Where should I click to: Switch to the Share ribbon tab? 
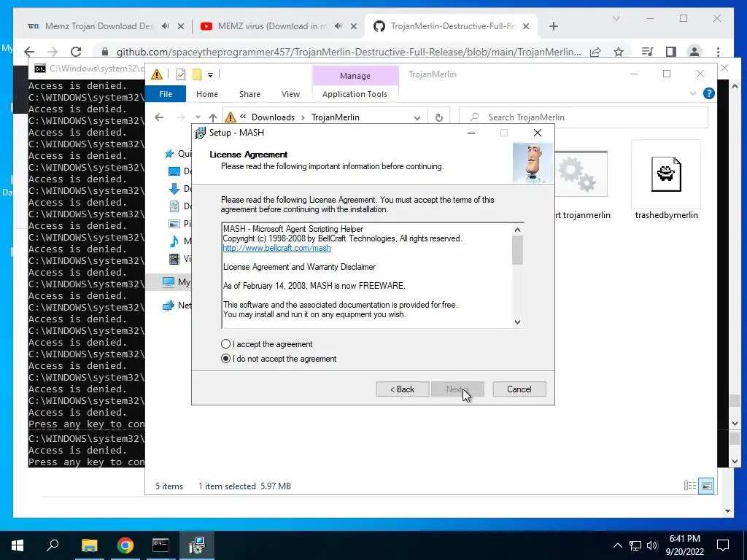point(249,94)
